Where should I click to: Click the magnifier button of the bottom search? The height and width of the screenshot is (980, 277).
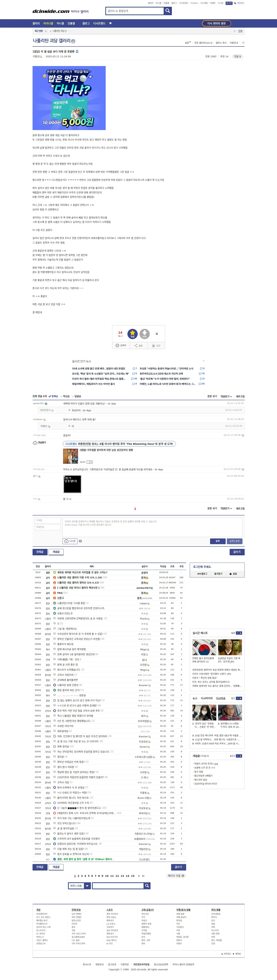[147, 886]
